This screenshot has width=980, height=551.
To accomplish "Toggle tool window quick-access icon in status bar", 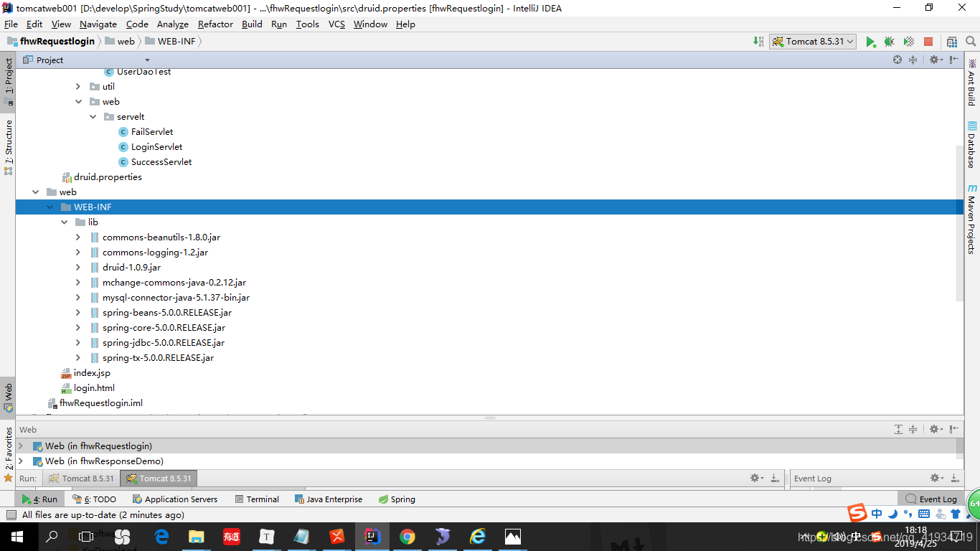I will coord(11,515).
